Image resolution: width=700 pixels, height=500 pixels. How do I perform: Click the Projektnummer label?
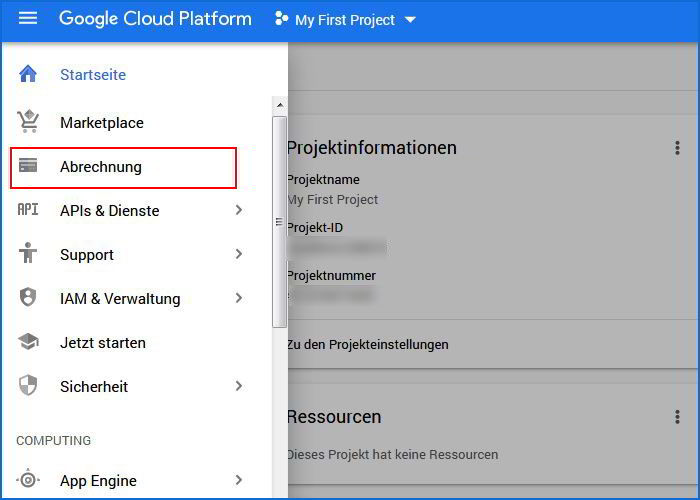331,276
